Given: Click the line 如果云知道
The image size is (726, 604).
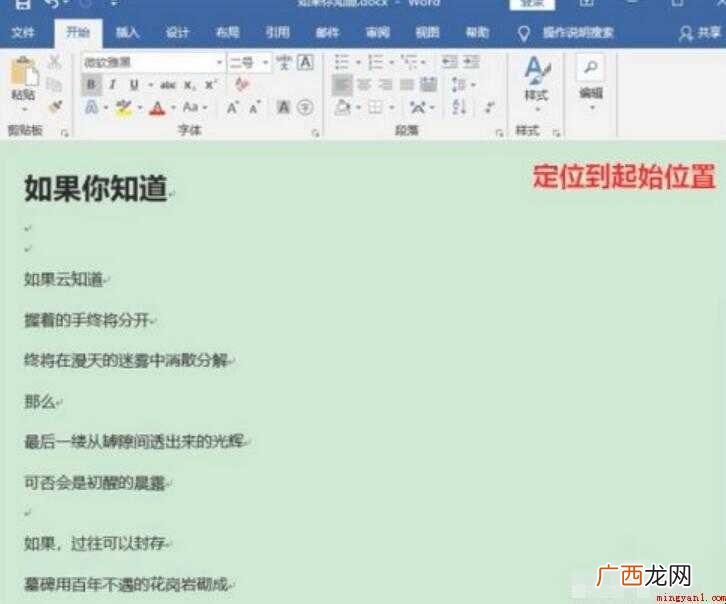Looking at the screenshot, I should tap(63, 279).
